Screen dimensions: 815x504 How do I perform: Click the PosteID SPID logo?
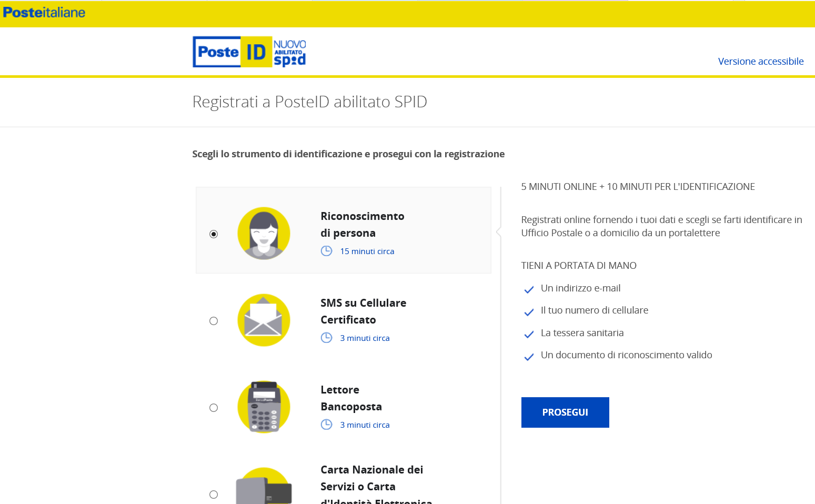pyautogui.click(x=249, y=52)
